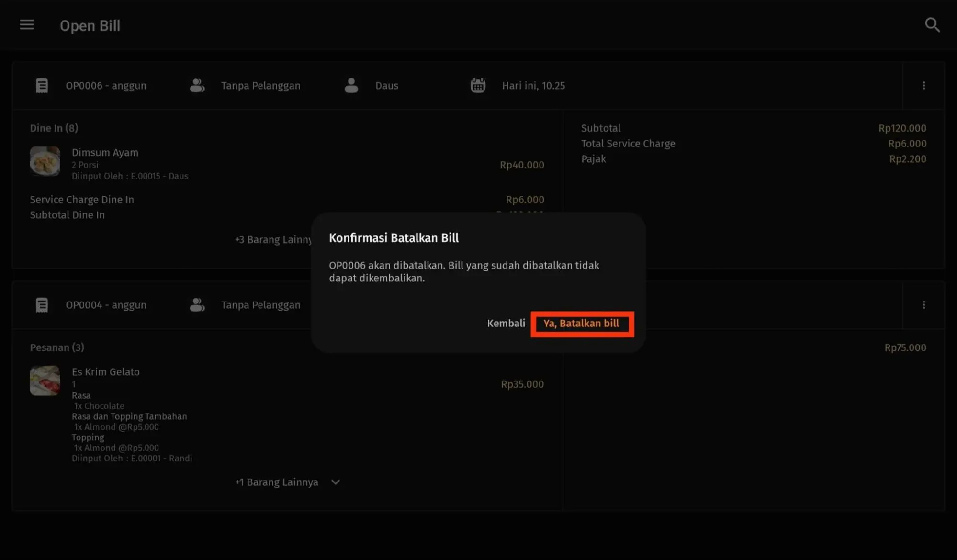Select the OP0006 - anggun bill label

pyautogui.click(x=106, y=86)
